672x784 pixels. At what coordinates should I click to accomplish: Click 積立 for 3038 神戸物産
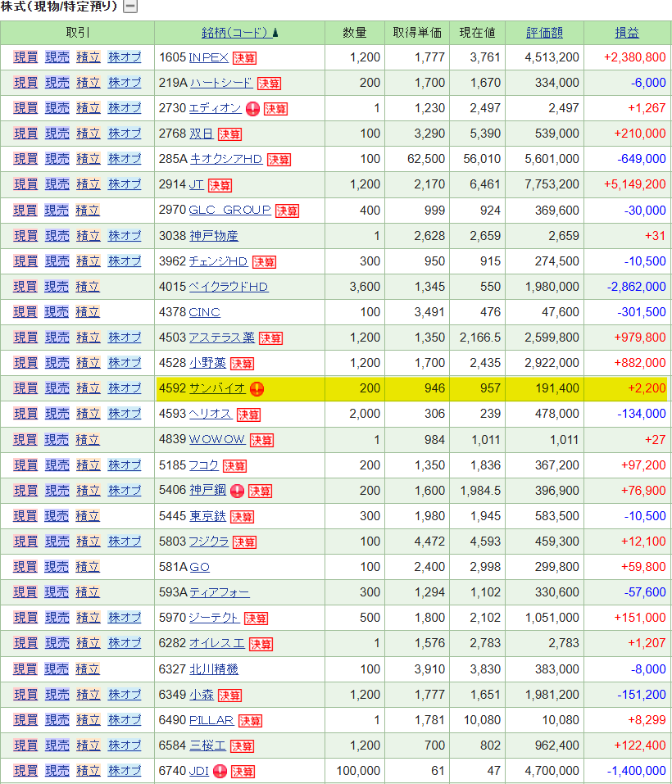89,236
